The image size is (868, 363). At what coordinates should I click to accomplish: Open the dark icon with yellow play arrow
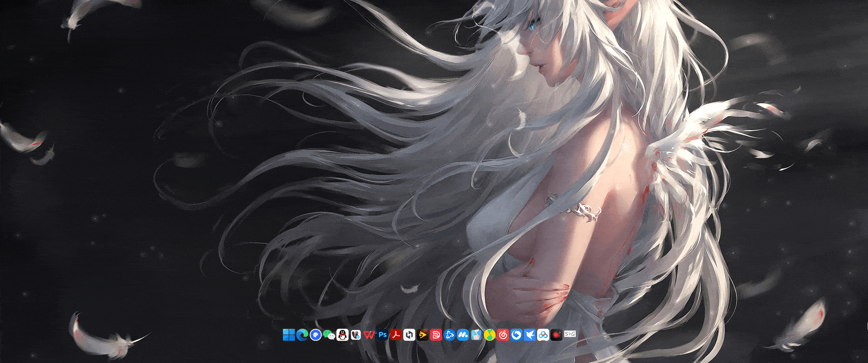(423, 335)
